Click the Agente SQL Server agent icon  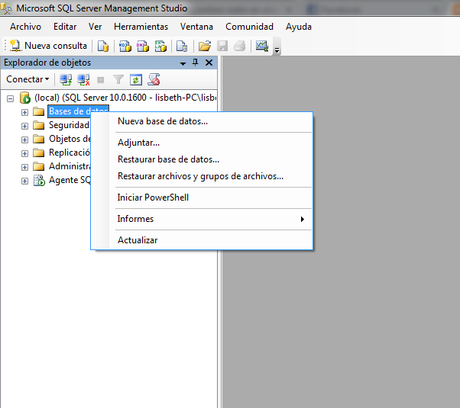(39, 180)
